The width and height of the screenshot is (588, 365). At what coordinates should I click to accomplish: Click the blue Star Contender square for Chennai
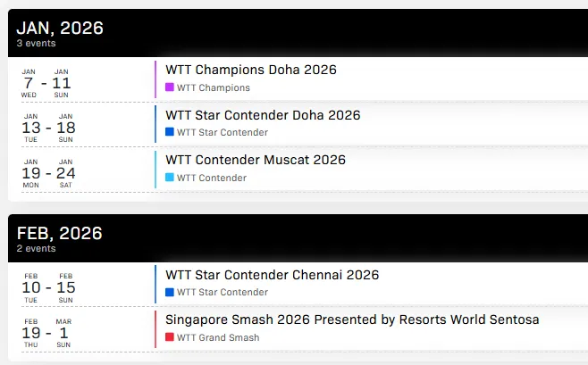click(170, 292)
